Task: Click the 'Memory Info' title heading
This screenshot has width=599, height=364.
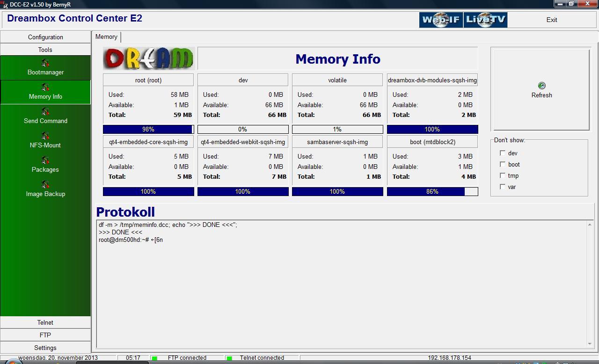Action: [x=338, y=59]
